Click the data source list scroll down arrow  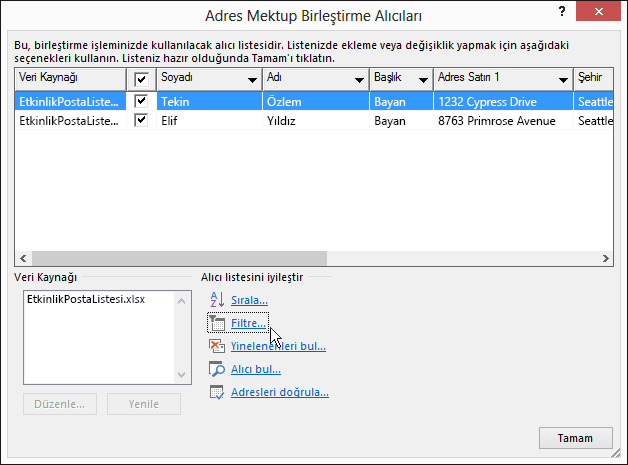(x=181, y=375)
